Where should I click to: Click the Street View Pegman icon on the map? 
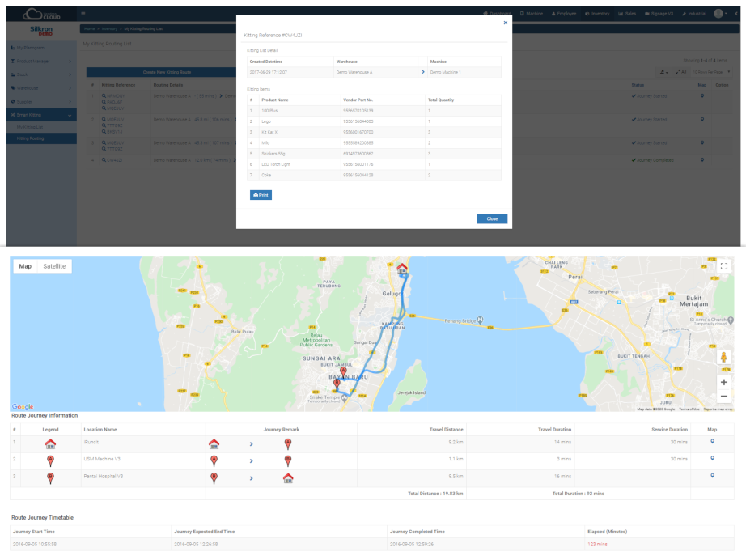723,358
